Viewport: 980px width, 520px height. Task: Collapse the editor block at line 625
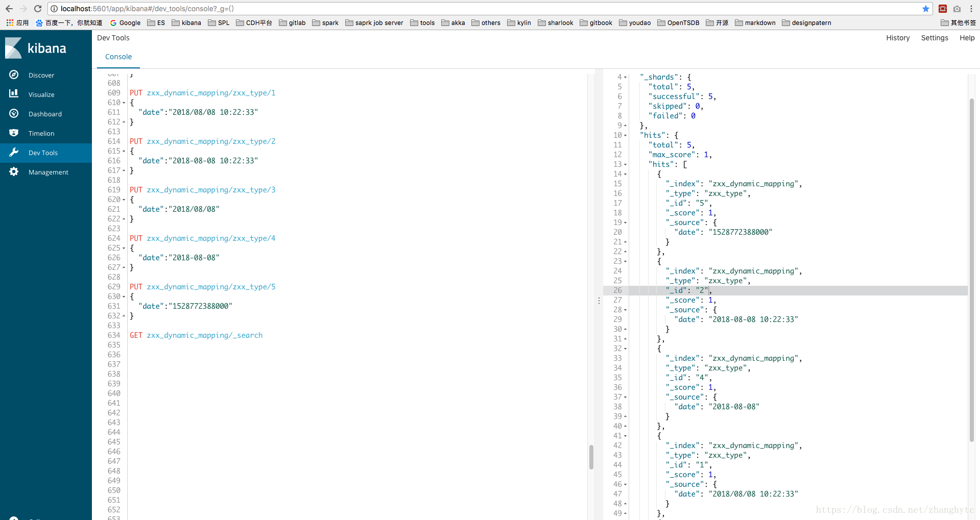click(124, 248)
